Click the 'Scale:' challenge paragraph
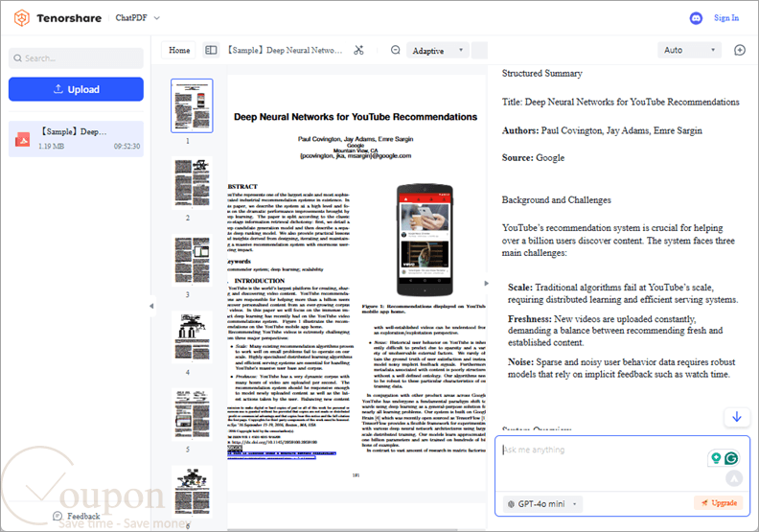 click(623, 293)
